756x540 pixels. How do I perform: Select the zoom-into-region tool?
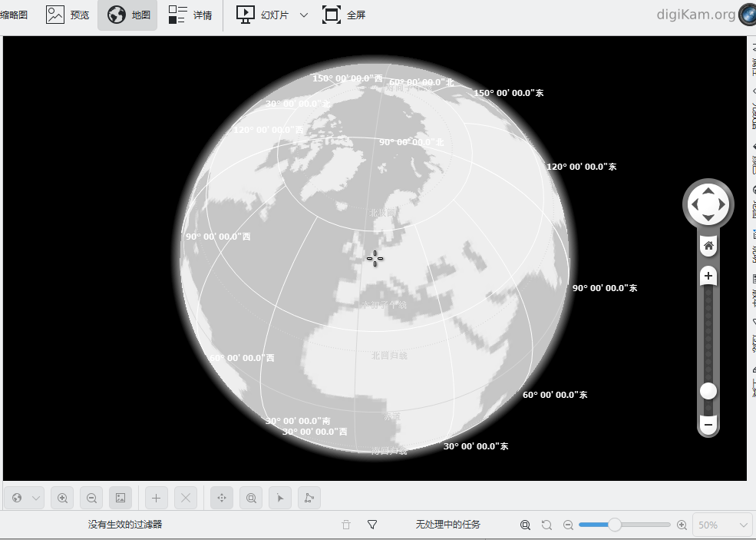click(x=251, y=498)
